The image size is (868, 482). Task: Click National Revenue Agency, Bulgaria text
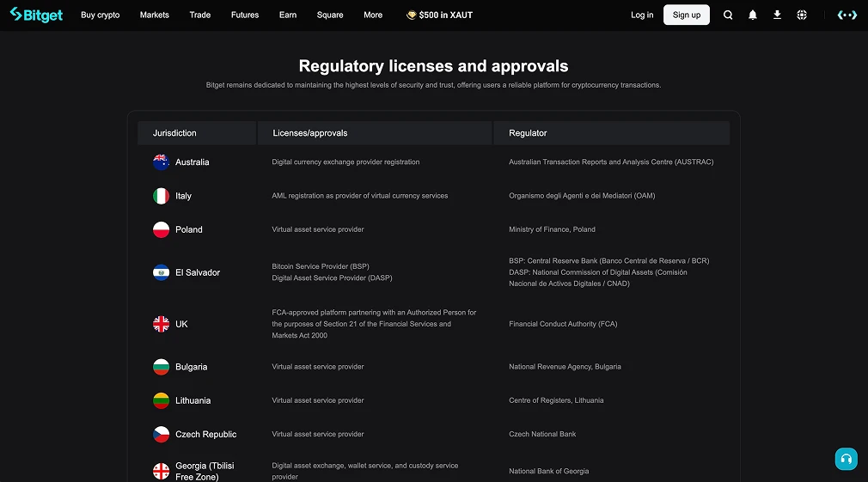click(565, 367)
